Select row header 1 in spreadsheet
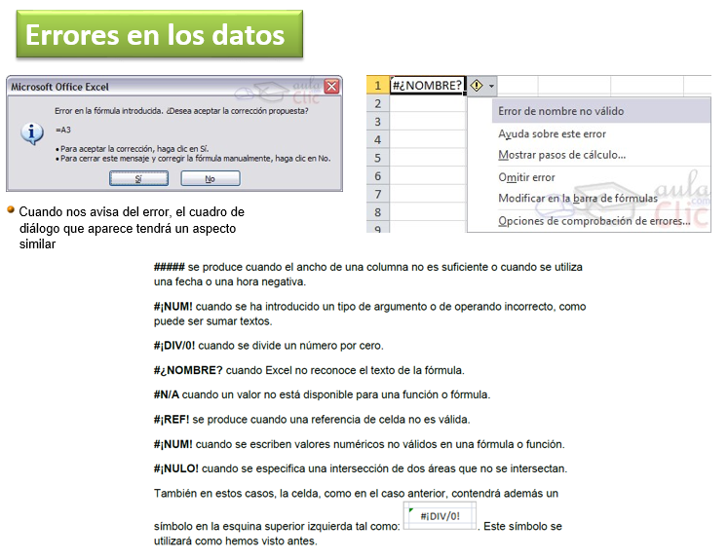728x560 pixels. pos(377,86)
